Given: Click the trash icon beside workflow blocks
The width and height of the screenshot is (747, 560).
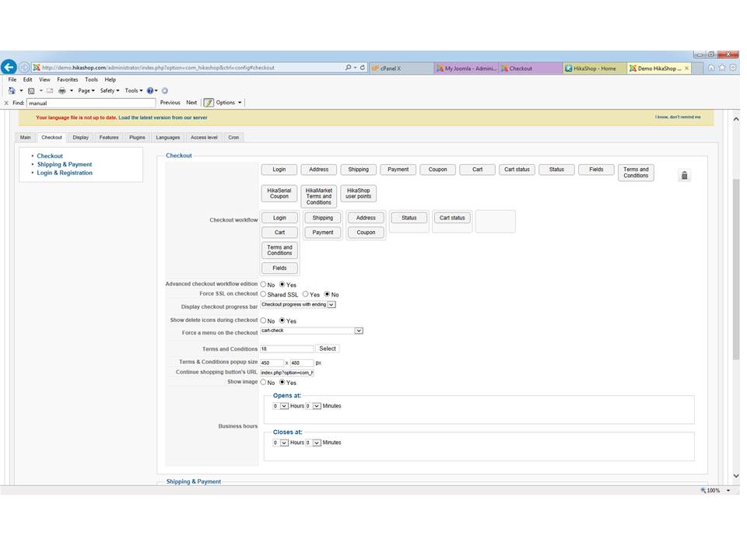Looking at the screenshot, I should click(x=684, y=175).
